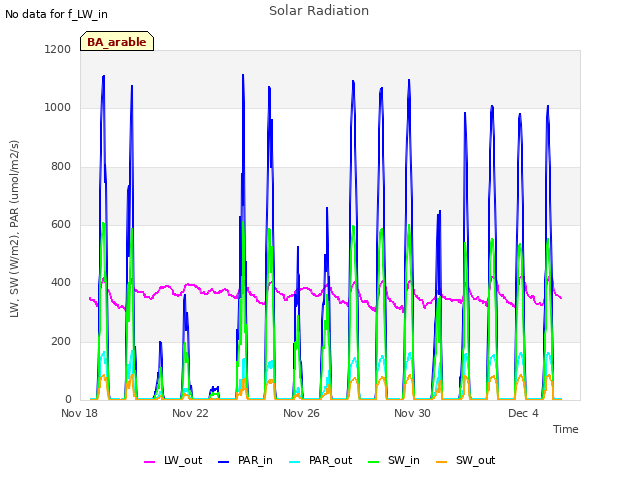Click the Nov 30 x-axis label
This screenshot has height=480, width=640.
pos(412,413)
